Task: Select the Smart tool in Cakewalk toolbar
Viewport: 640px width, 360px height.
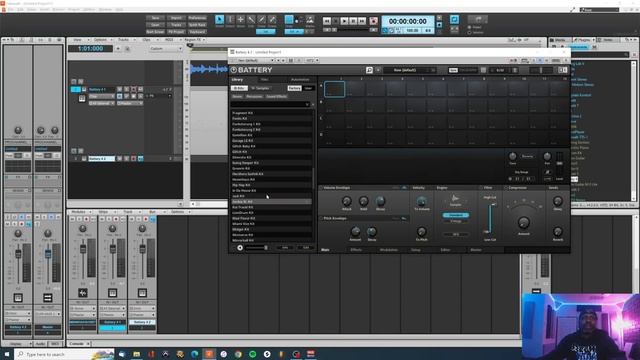Action: tap(220, 20)
